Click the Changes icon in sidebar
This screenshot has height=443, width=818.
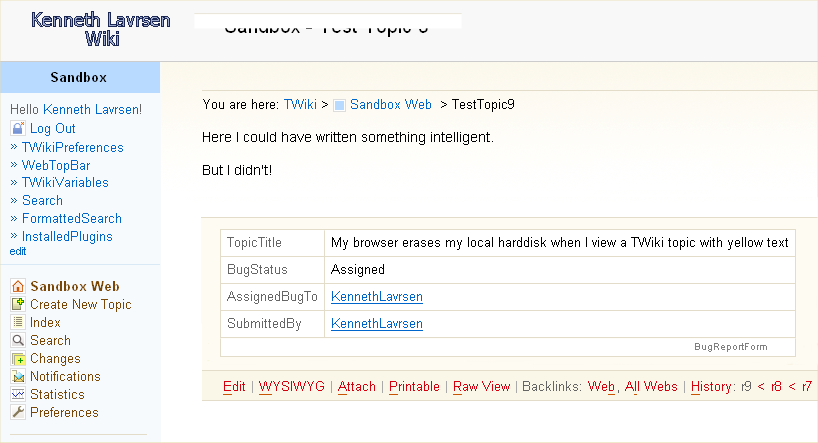click(18, 358)
